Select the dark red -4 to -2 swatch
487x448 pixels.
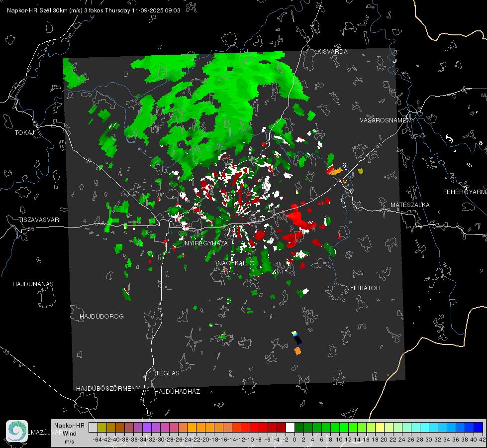[x=281, y=428]
